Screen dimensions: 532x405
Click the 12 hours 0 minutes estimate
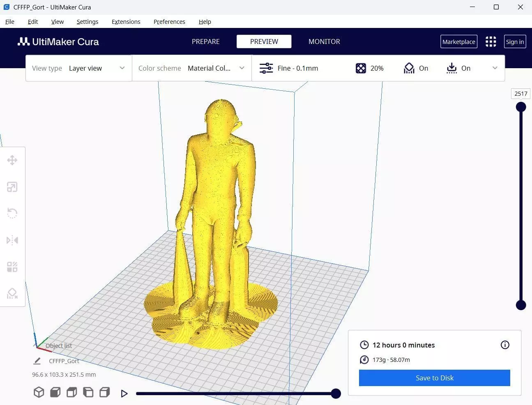click(403, 345)
